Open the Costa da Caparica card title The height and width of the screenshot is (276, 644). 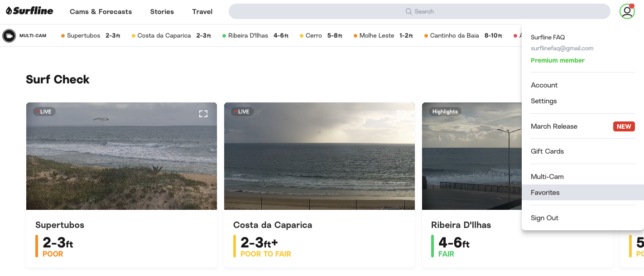[273, 225]
